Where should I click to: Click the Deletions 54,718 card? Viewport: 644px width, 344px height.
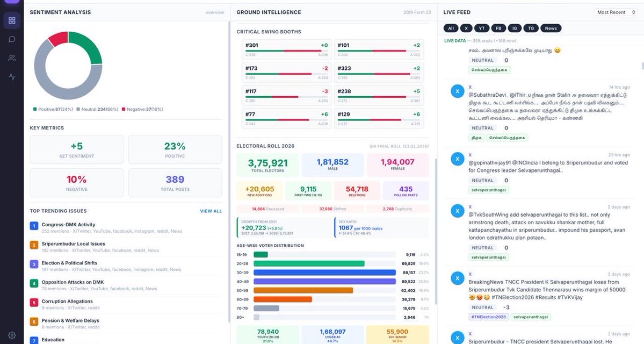(357, 191)
